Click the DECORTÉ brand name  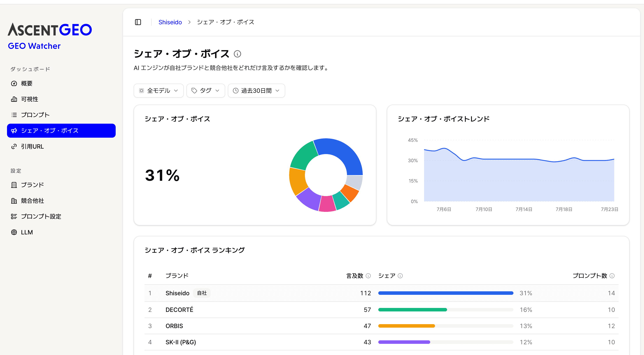click(179, 310)
